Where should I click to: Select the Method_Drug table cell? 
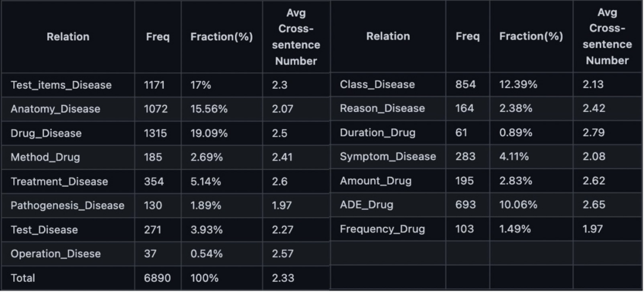[x=45, y=157]
